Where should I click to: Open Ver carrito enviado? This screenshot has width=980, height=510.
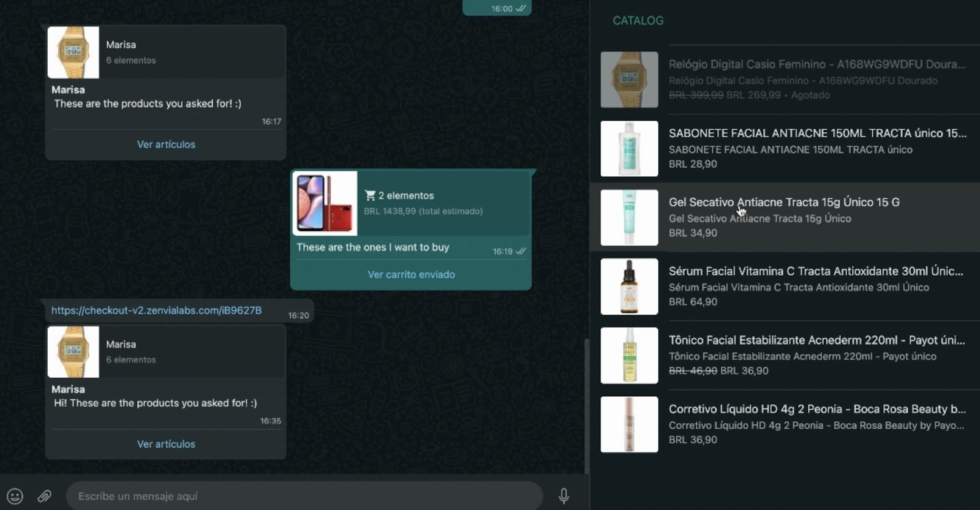tap(411, 274)
